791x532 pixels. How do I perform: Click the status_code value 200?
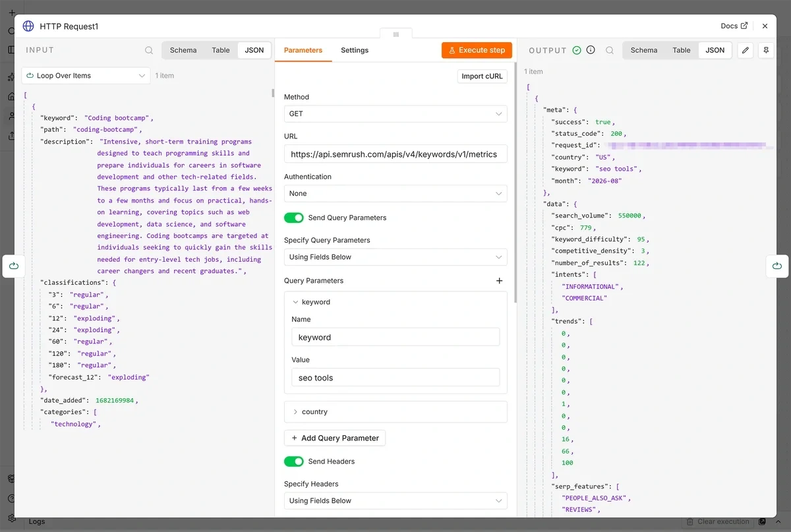pos(616,134)
